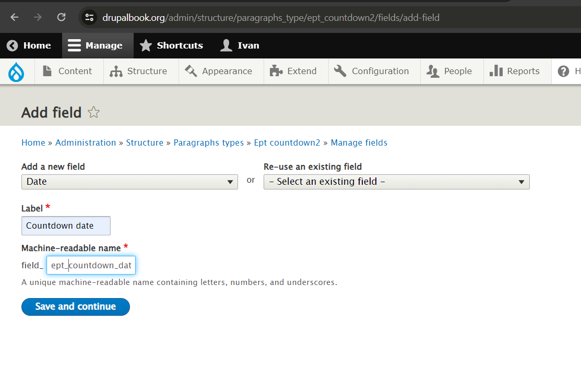Screen dimensions: 581x392
Task: Click into the Label text field
Action: (66, 225)
